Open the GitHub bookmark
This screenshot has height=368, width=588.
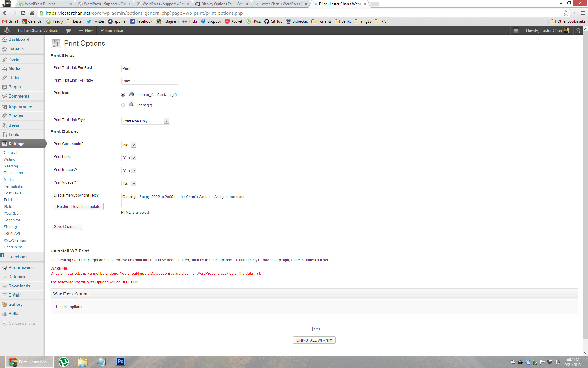tap(273, 21)
